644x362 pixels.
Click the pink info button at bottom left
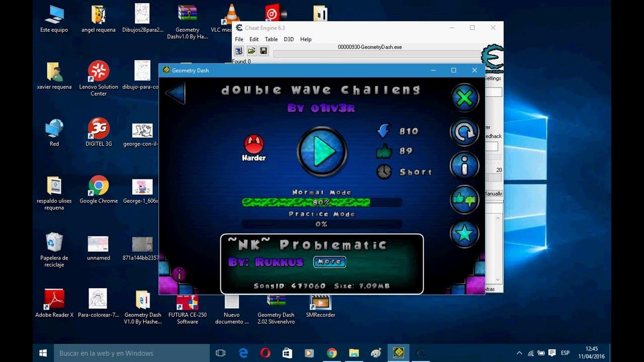coord(179,274)
